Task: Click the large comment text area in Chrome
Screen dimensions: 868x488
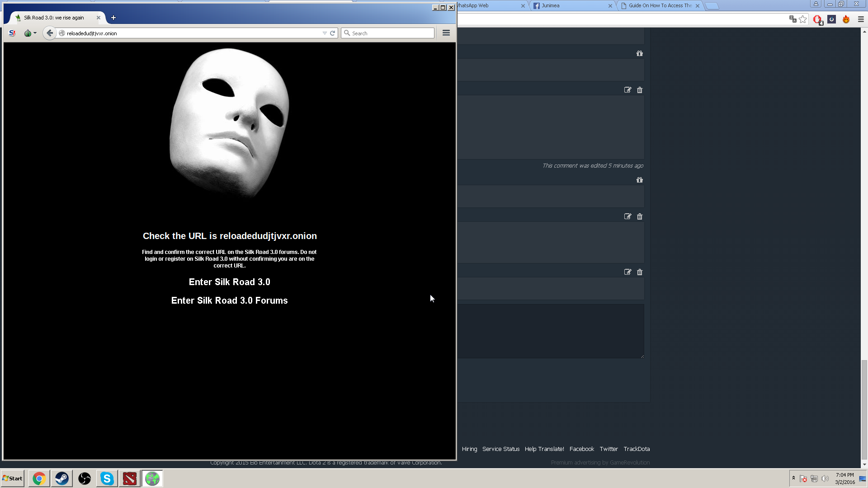Action: tap(551, 331)
